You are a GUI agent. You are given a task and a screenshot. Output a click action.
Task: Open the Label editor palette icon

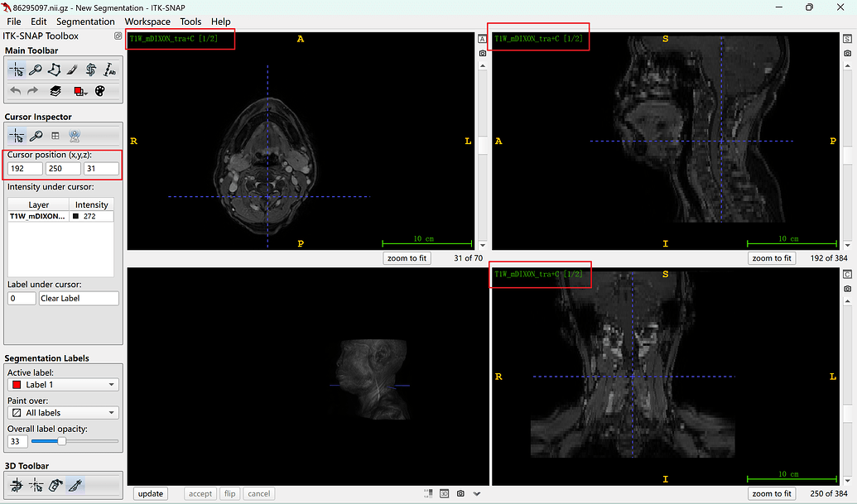point(99,91)
